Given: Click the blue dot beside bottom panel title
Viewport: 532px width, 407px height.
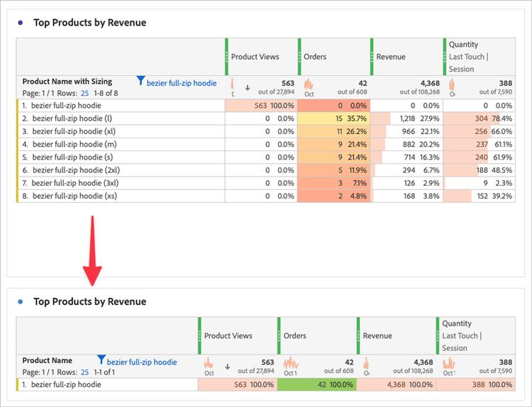Looking at the screenshot, I should (x=21, y=301).
